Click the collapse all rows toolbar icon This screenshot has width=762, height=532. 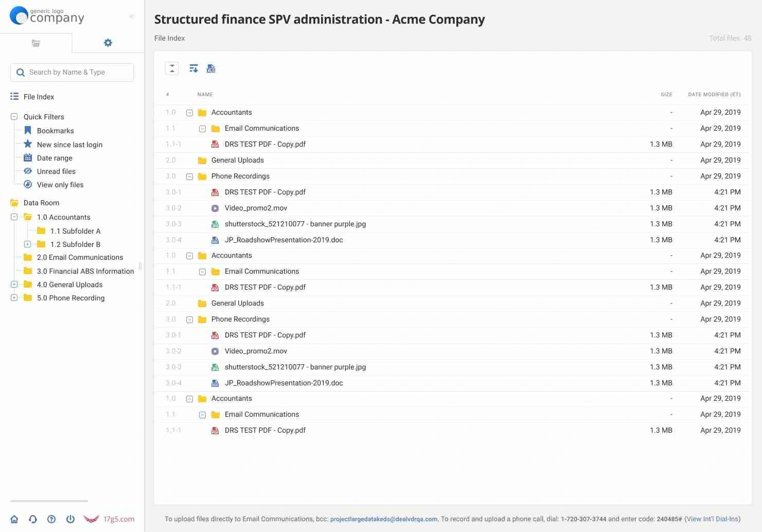172,68
